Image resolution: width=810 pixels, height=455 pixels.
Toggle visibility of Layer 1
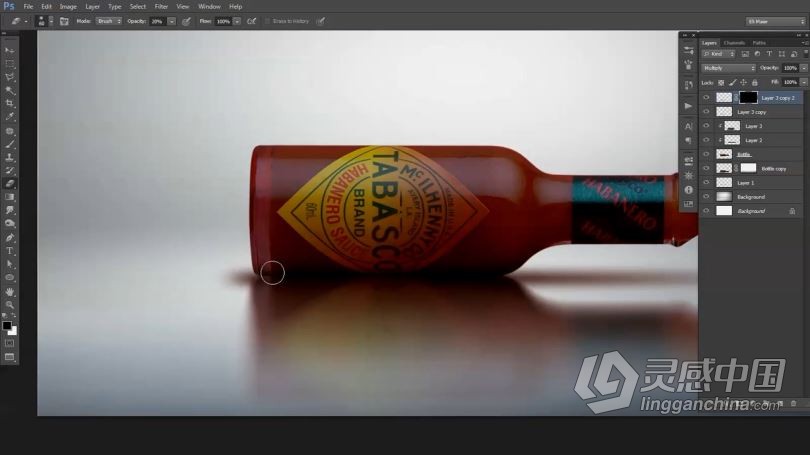[706, 182]
